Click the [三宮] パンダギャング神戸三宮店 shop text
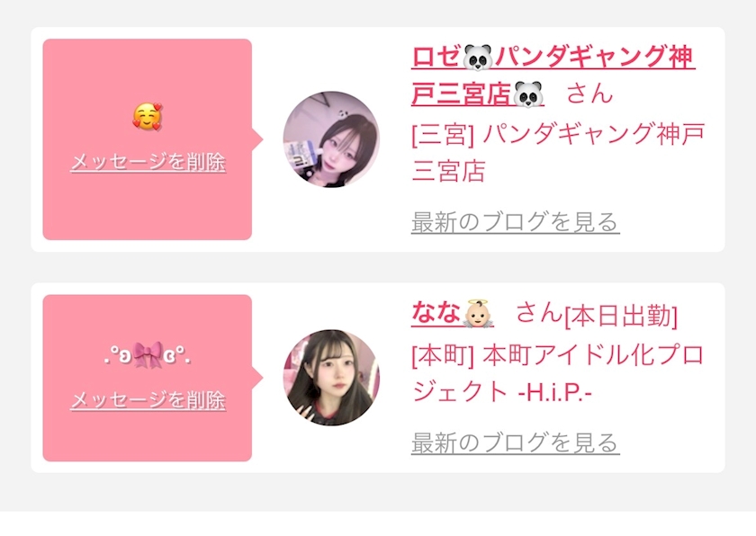This screenshot has width=756, height=536. (x=558, y=152)
